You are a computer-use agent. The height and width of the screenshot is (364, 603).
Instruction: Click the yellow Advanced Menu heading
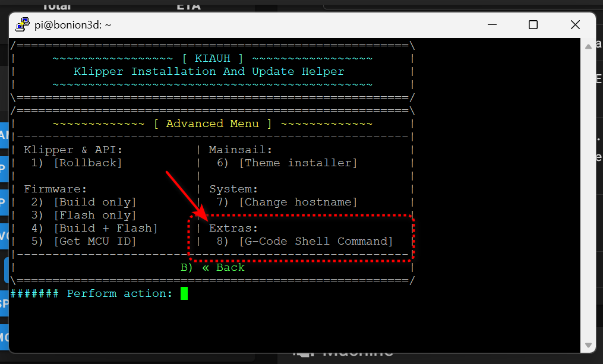pos(212,124)
